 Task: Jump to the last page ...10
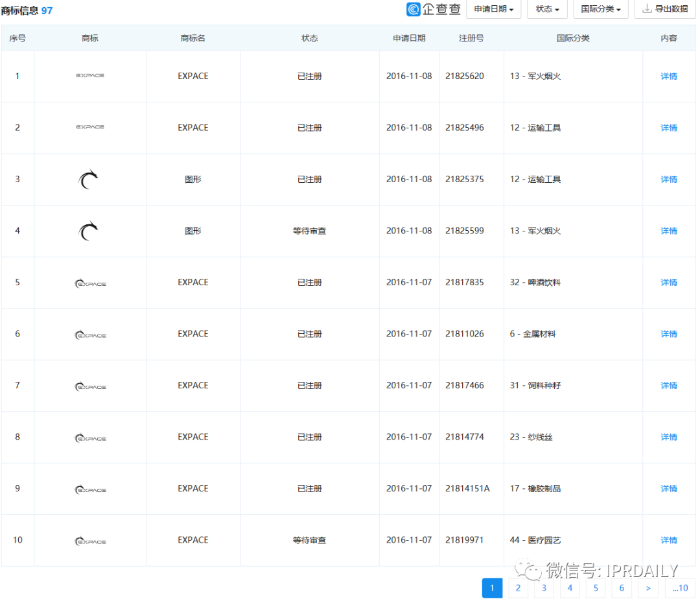click(681, 588)
